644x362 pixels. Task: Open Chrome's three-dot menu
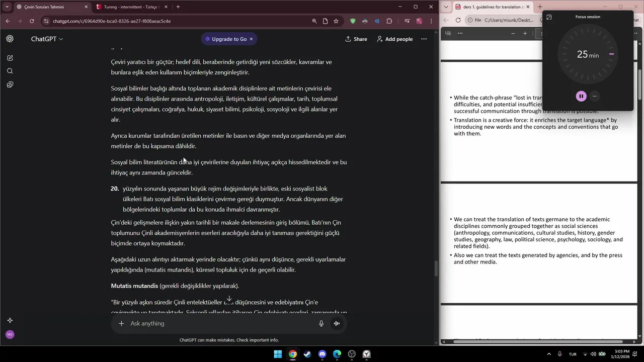click(431, 21)
